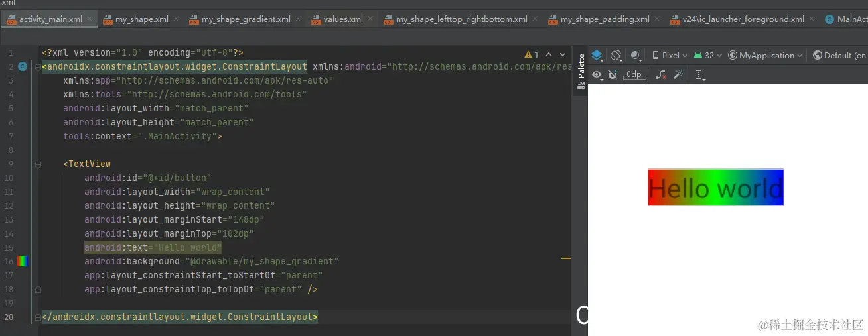Screen dimensions: 868x336
Task: Click the Infer Constraints magic wand
Action: pyautogui.click(x=678, y=75)
